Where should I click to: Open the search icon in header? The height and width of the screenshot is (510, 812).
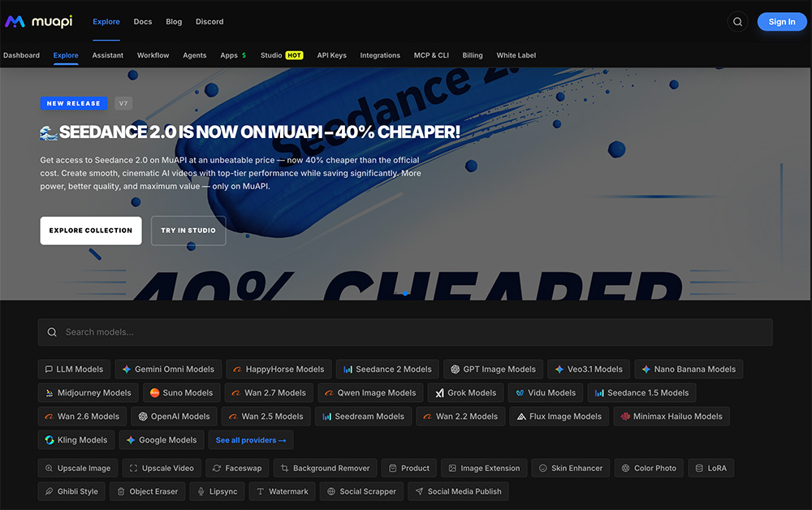tap(737, 22)
